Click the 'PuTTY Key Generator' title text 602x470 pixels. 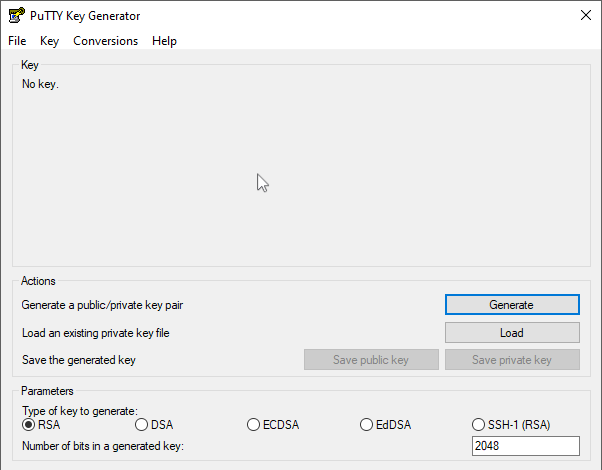pos(85,15)
